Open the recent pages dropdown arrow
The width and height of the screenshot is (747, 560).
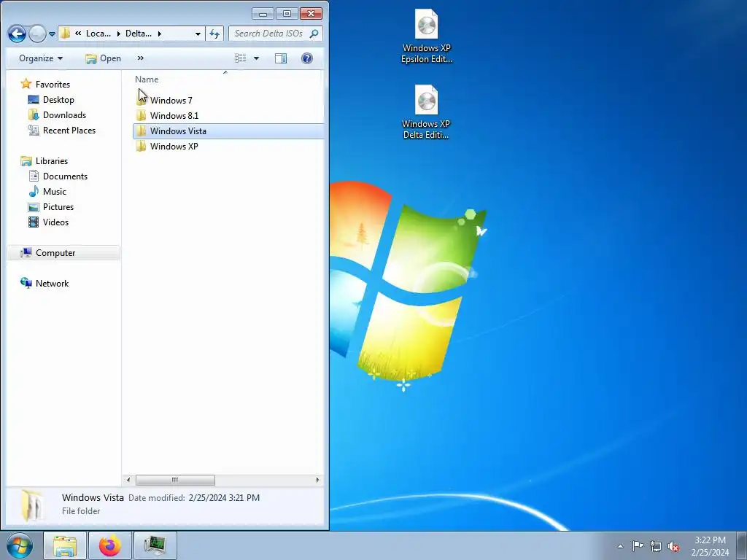click(52, 34)
